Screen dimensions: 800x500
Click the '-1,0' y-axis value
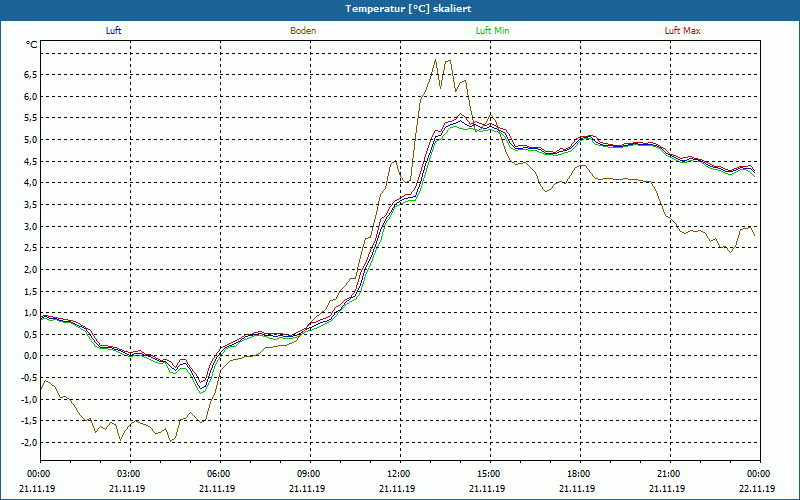point(29,399)
